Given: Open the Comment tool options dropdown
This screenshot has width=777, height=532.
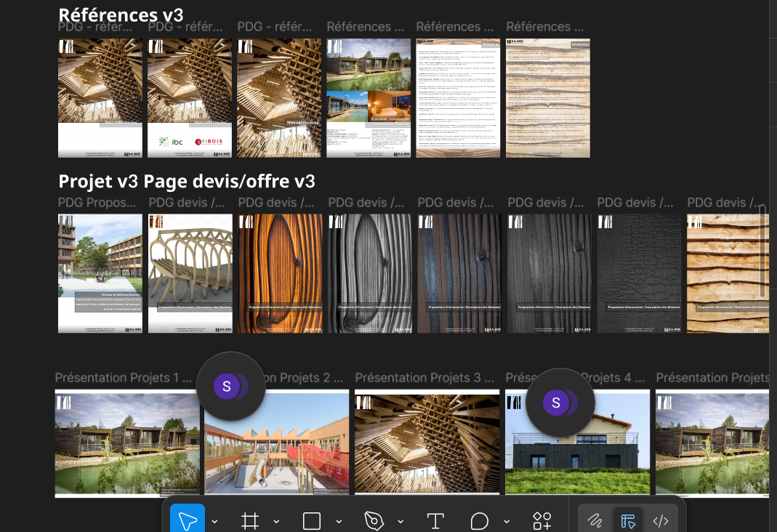Looking at the screenshot, I should [x=507, y=521].
